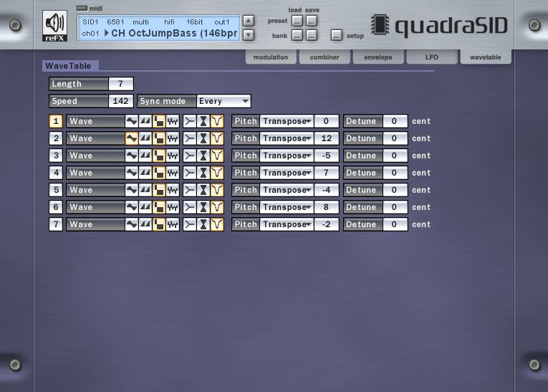
Task: Toggle wavetable step 1 number button
Action: point(55,121)
